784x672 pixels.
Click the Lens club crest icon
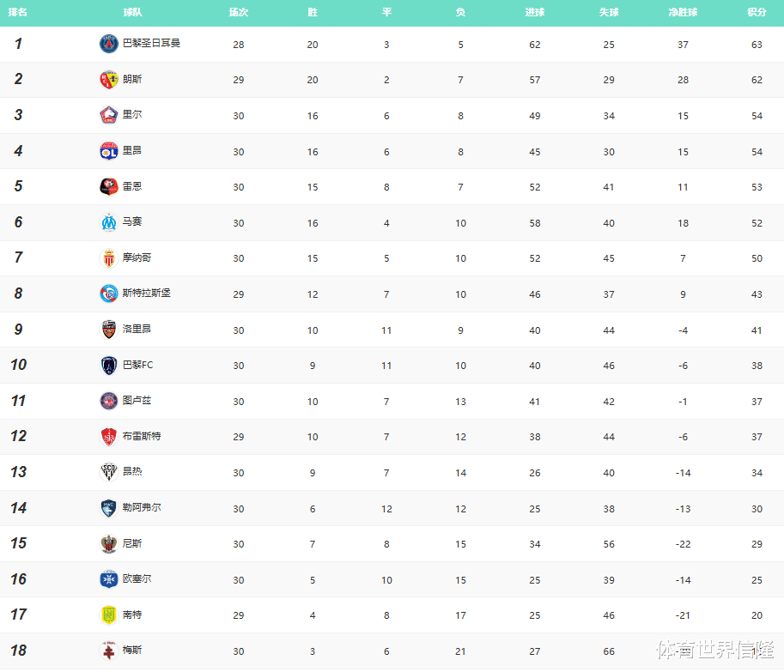[x=108, y=80]
